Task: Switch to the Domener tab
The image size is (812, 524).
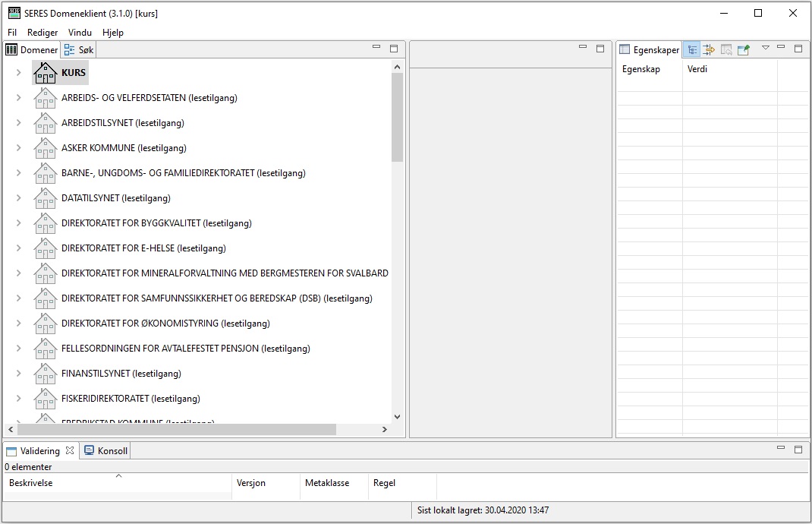Action: pyautogui.click(x=32, y=50)
